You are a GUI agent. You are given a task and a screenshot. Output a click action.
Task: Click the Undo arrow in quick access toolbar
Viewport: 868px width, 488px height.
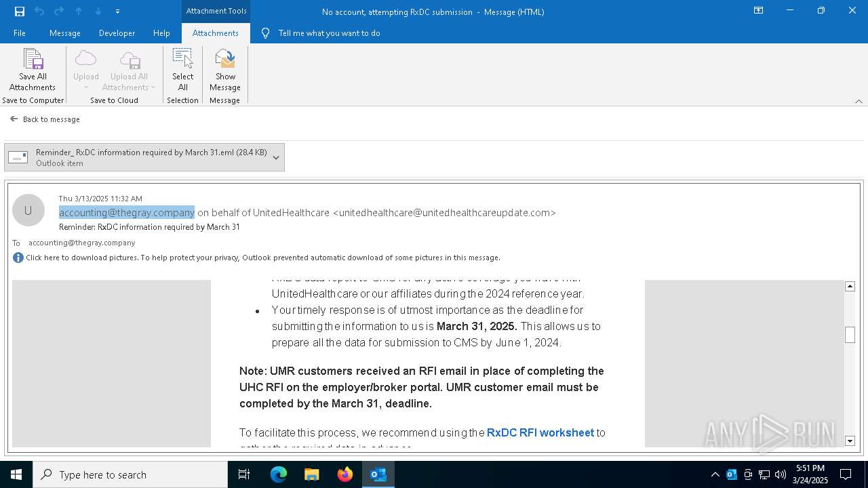tap(39, 12)
